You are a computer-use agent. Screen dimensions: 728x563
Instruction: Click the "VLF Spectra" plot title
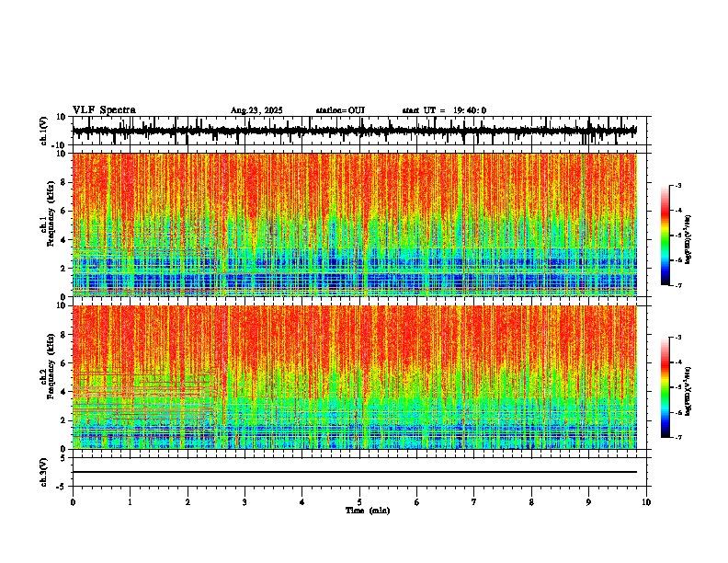[104, 110]
